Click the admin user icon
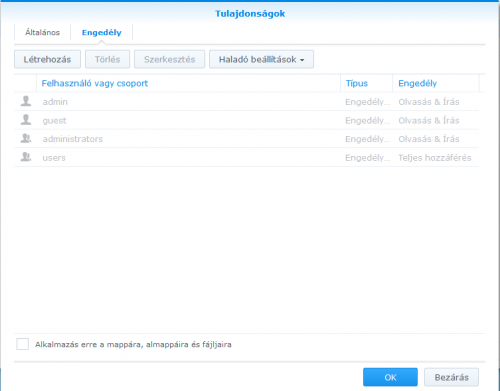This screenshot has height=391, width=500. (x=26, y=101)
